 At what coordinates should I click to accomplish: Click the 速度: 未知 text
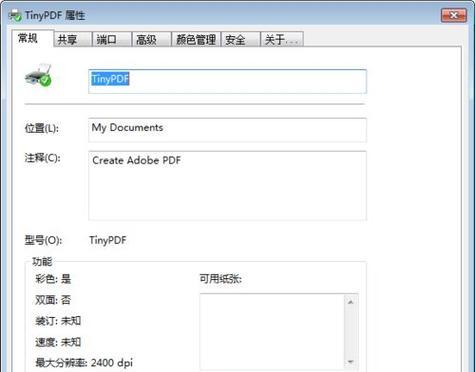tap(58, 342)
